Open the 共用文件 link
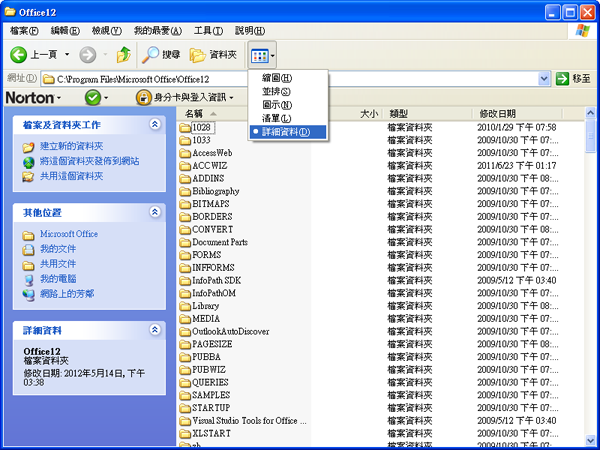The image size is (600, 450). point(58,264)
